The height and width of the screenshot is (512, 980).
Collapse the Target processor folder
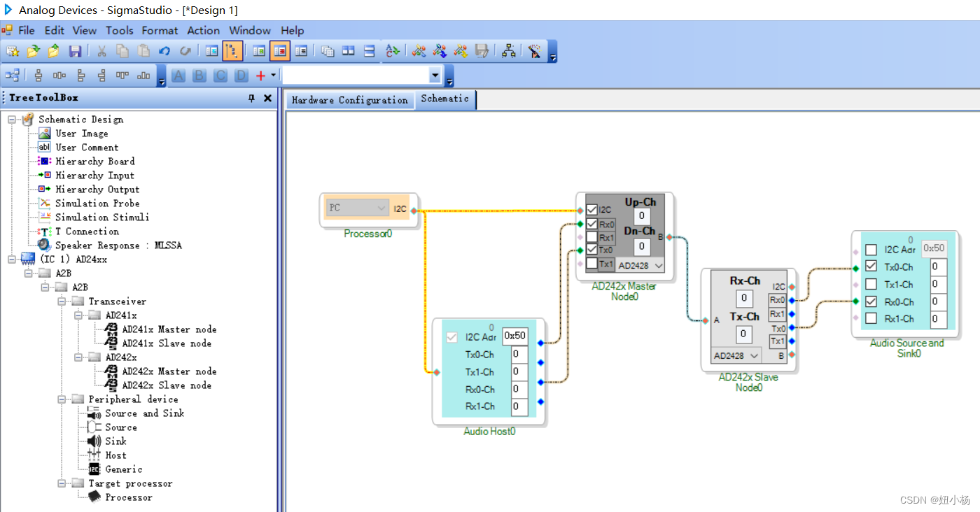tap(62, 483)
